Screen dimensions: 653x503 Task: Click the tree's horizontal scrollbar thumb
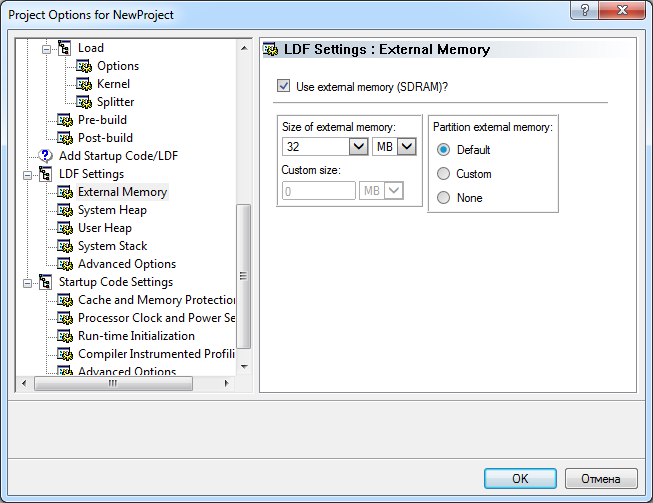tap(112, 384)
